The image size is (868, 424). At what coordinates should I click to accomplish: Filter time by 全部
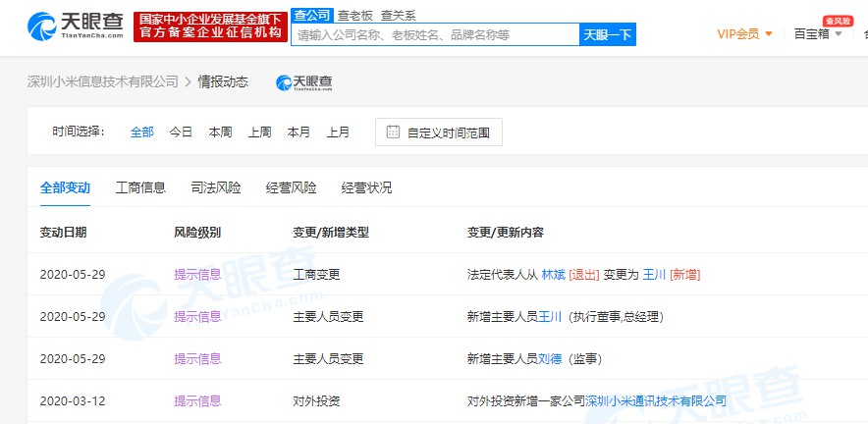point(141,132)
